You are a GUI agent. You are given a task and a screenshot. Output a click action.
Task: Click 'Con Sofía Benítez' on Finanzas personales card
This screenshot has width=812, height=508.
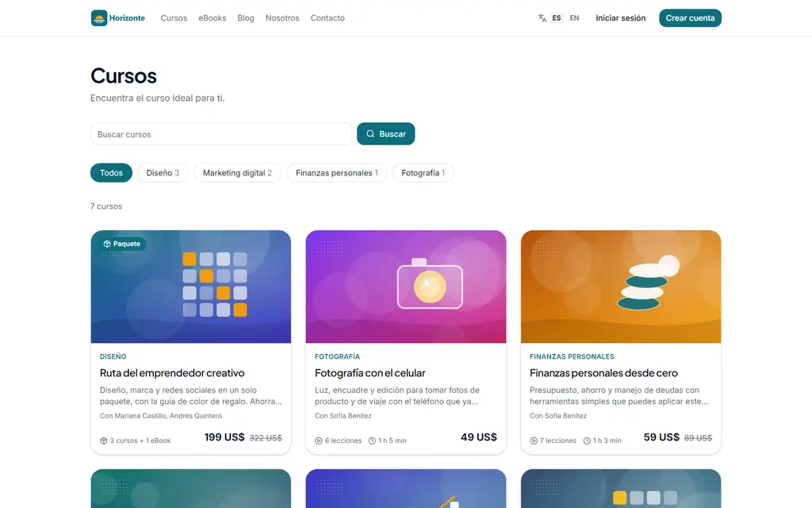558,416
